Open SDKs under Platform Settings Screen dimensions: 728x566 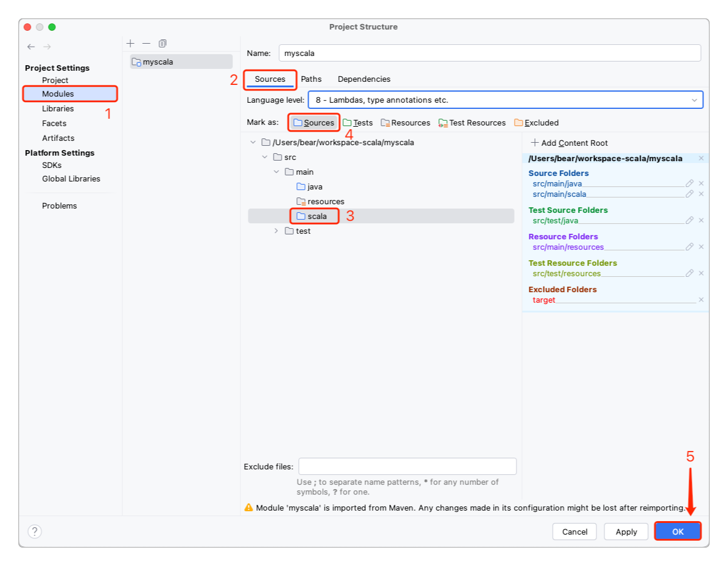coord(52,165)
